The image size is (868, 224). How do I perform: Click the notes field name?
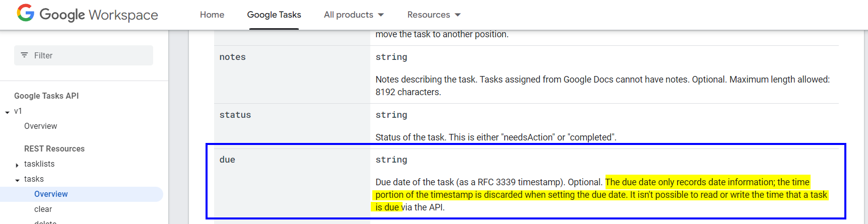pyautogui.click(x=233, y=57)
